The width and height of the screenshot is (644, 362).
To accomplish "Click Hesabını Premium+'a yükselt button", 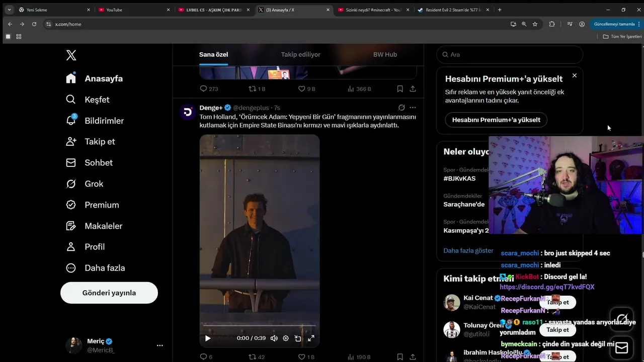I will pyautogui.click(x=496, y=120).
